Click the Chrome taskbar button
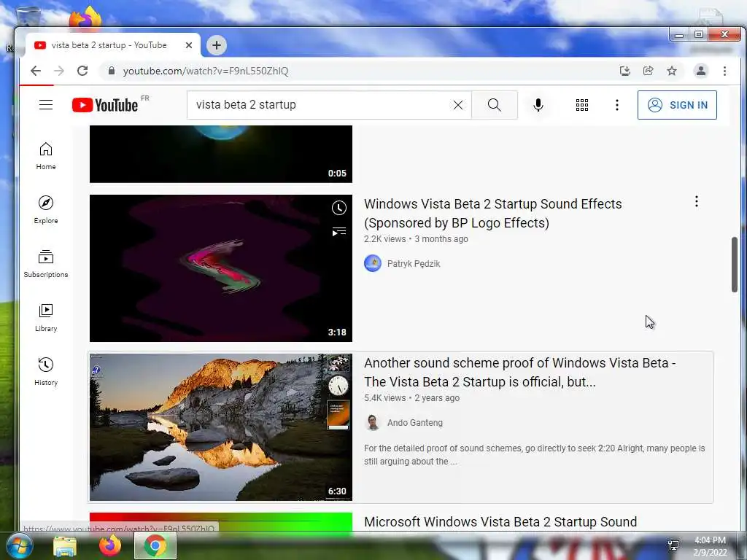 [x=155, y=545]
